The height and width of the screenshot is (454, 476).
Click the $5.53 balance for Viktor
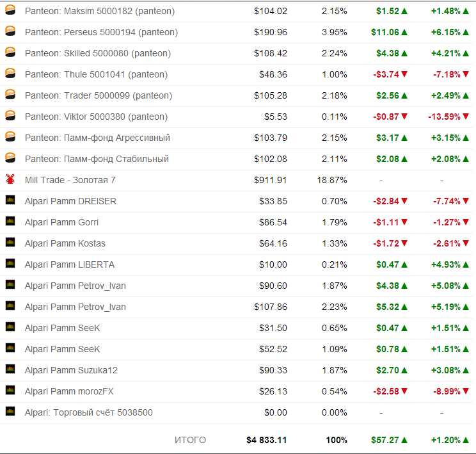click(x=276, y=117)
